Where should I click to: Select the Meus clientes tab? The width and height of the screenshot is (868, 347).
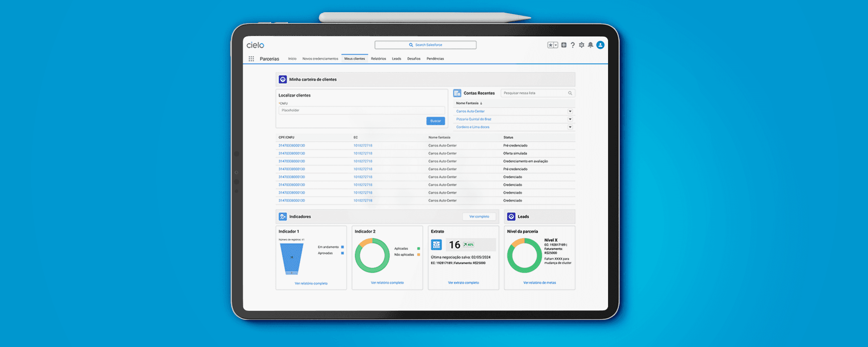click(354, 59)
